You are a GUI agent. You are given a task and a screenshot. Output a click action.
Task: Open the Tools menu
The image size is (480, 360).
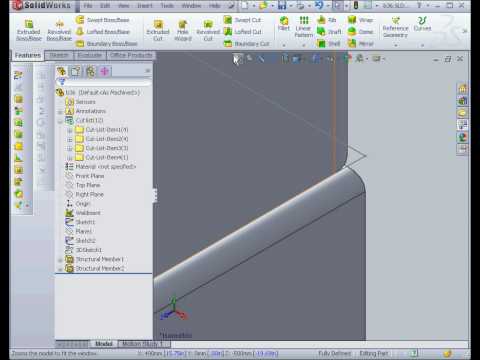pos(167,6)
